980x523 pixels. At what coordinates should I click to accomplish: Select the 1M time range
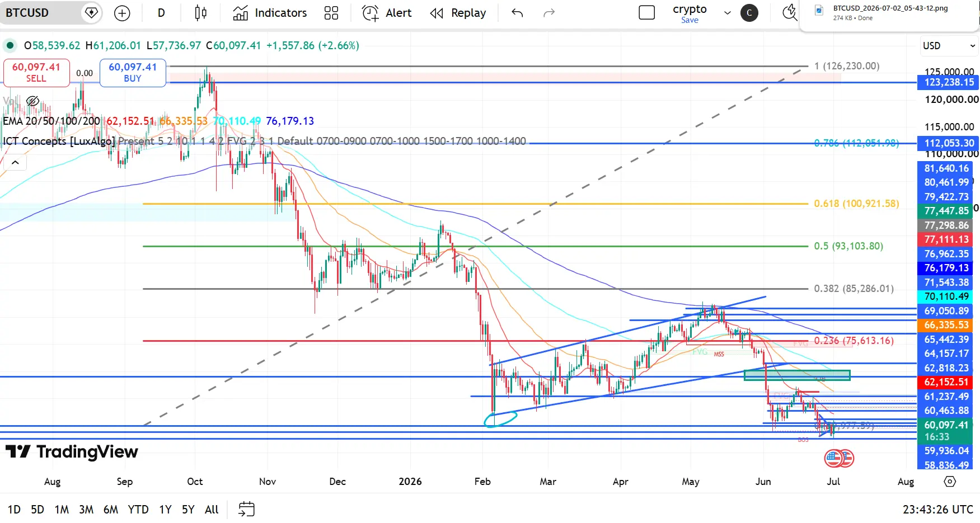[62, 510]
